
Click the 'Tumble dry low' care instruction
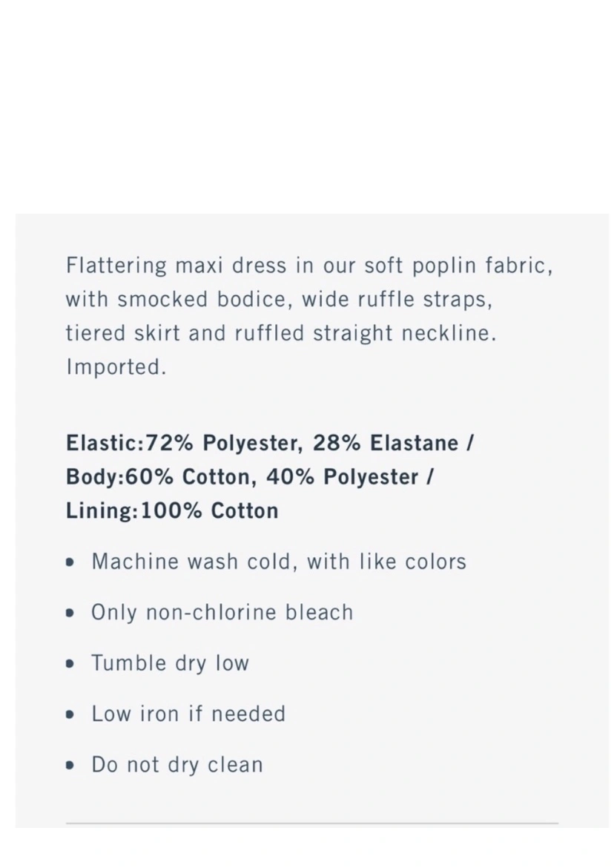170,663
